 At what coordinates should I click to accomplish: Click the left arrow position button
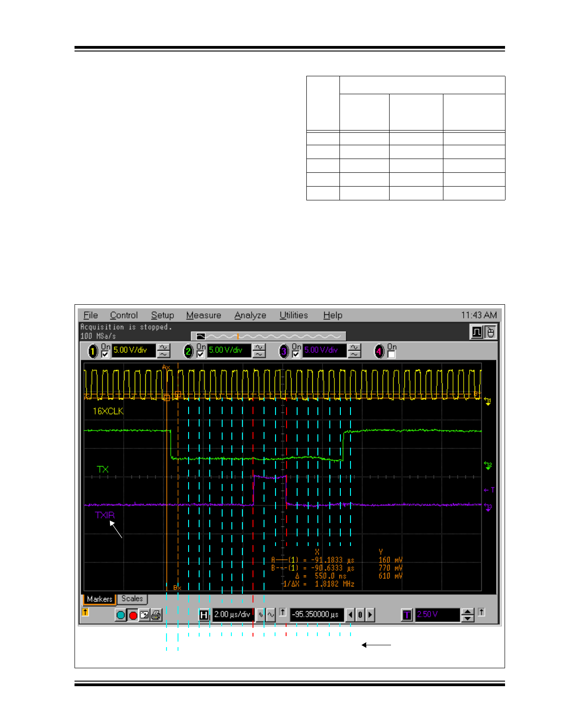(350, 615)
